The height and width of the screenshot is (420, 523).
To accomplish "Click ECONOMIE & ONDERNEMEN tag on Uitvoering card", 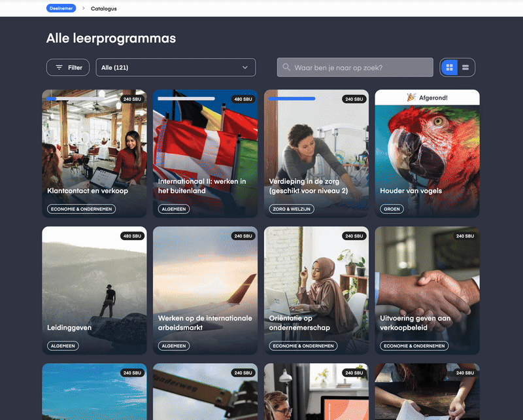I will [x=414, y=346].
